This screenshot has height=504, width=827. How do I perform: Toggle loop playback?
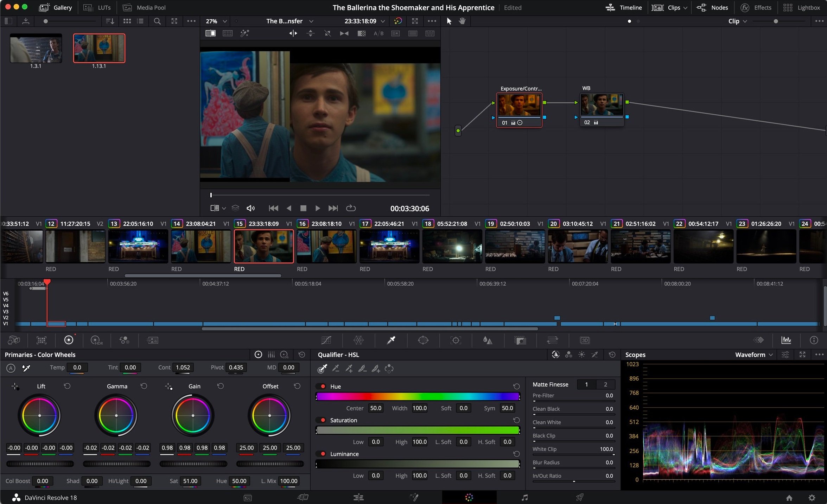pyautogui.click(x=351, y=208)
